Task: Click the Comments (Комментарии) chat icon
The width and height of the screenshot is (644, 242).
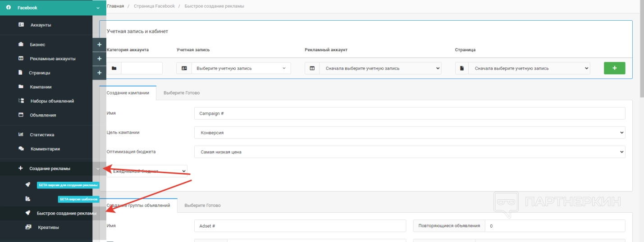Action: (x=21, y=148)
